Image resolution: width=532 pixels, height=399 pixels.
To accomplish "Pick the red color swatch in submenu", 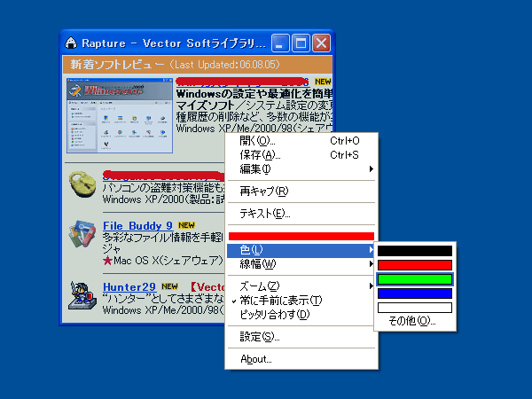I will 415,265.
